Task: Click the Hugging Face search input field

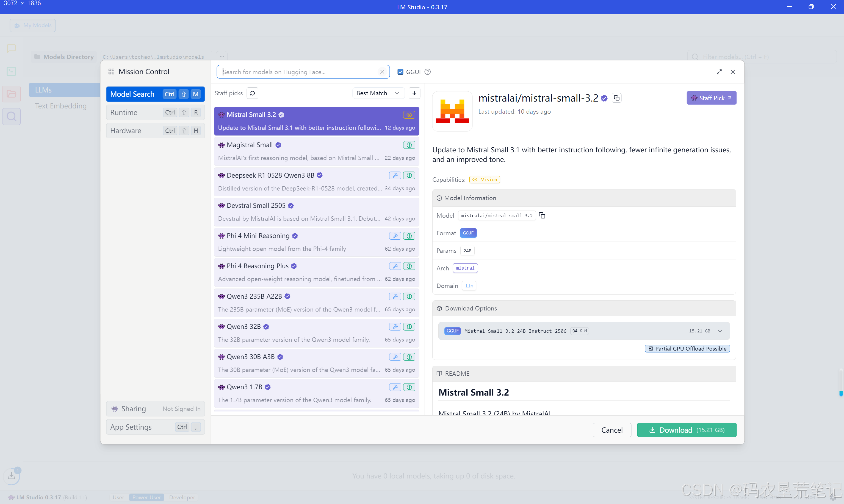Action: [x=299, y=72]
